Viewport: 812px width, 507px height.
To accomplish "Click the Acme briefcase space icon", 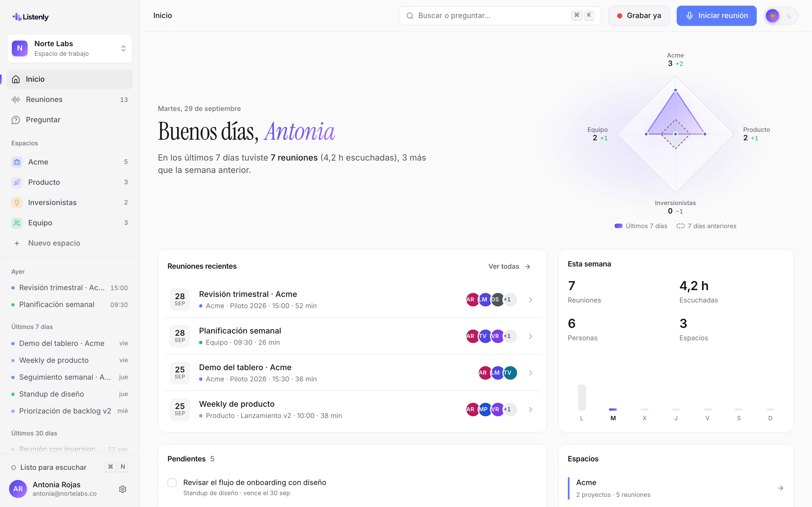I will 17,162.
